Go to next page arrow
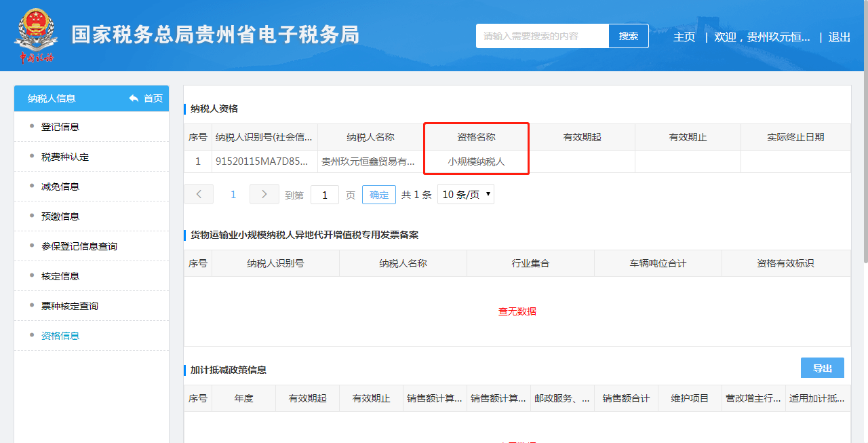868x443 pixels. (x=264, y=194)
